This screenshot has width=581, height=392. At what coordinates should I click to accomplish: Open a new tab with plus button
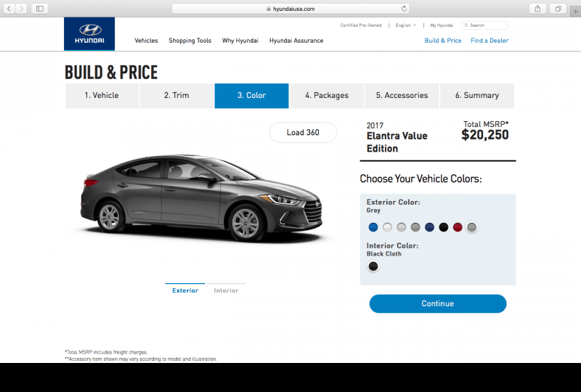click(575, 12)
